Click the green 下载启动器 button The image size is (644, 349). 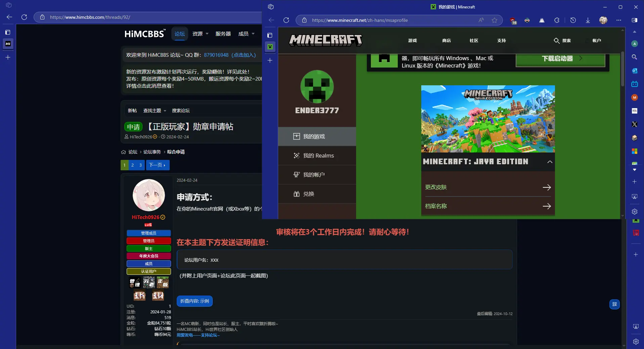pos(560,59)
